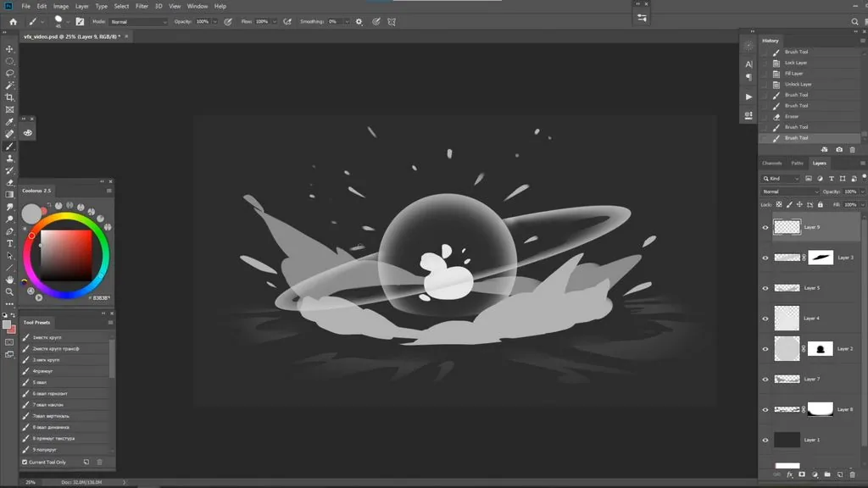Select the Eraser tool in toolbar
The width and height of the screenshot is (868, 488).
9,183
